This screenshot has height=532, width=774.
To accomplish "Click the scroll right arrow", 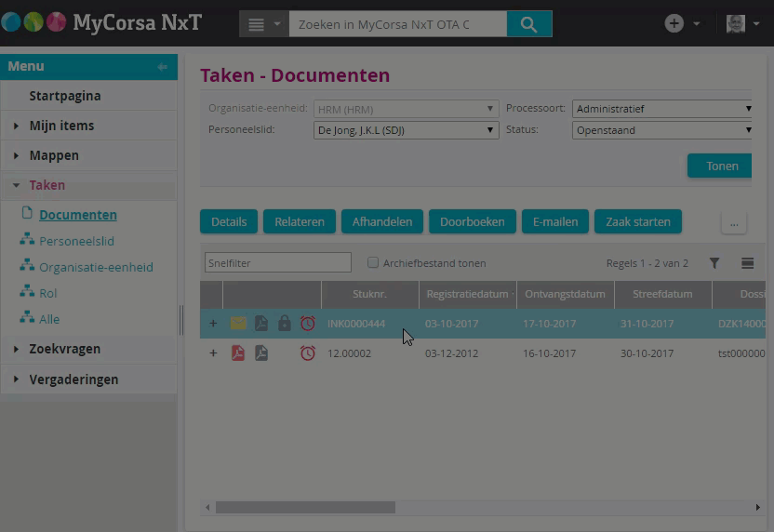I will pos(757,507).
